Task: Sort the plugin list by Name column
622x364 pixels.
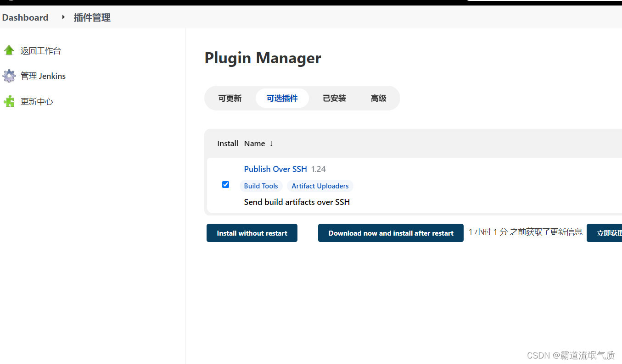Action: point(259,143)
